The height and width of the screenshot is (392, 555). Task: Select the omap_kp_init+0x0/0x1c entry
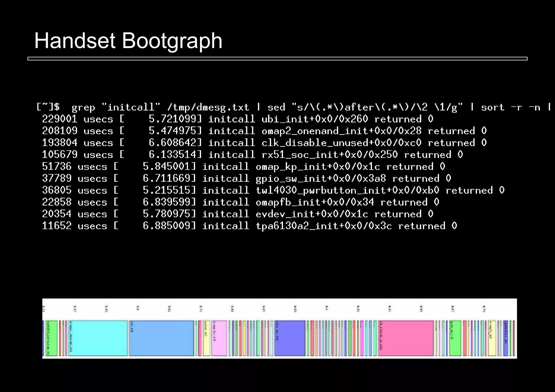coord(318,167)
